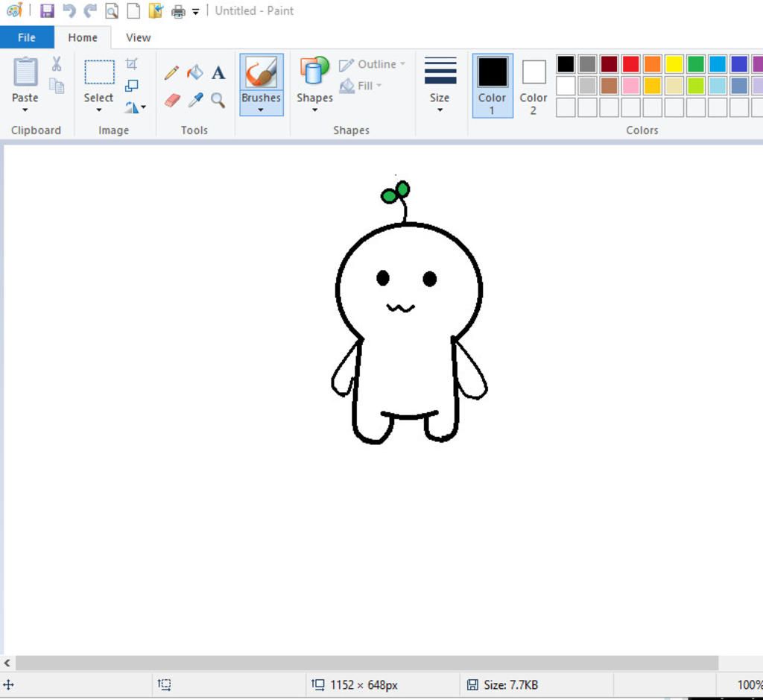Select the Color picker eyedropper tool

coord(196,101)
